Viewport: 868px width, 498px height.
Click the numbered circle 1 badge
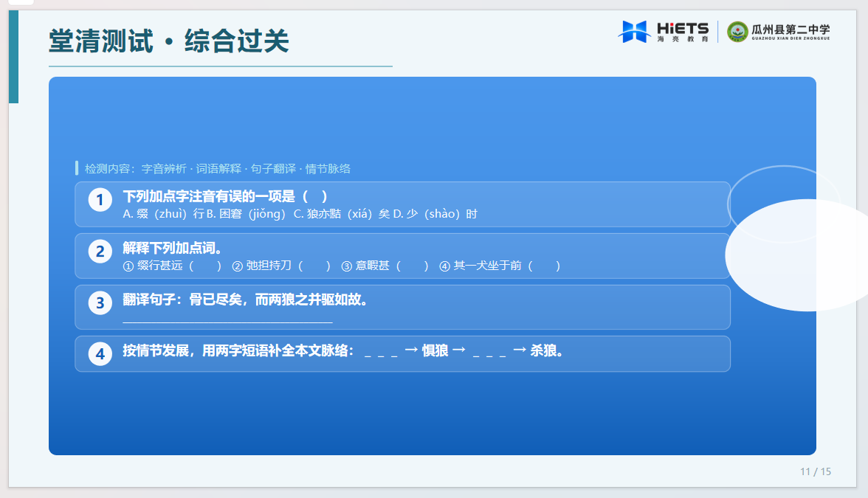[100, 200]
